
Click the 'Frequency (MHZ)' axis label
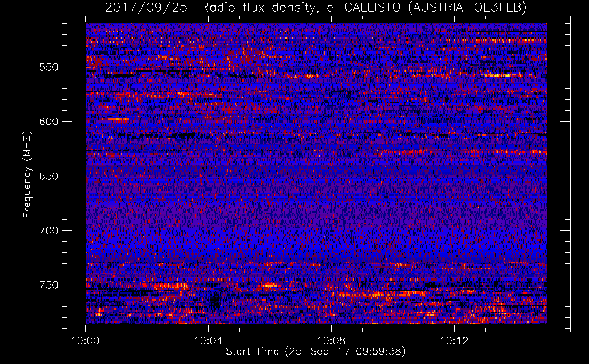click(x=27, y=175)
